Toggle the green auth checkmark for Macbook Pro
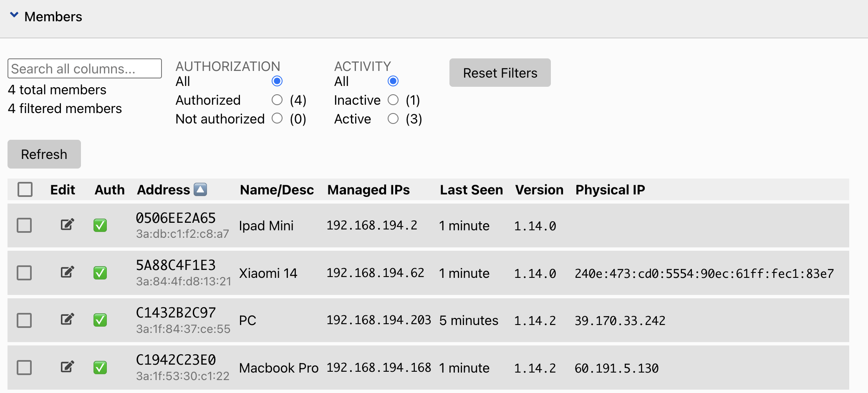Viewport: 868px width, 393px height. (x=100, y=368)
